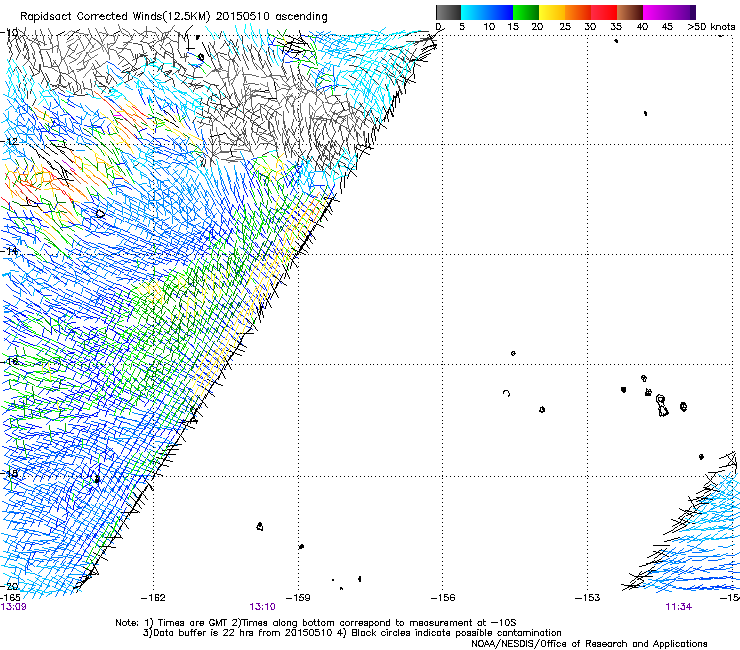Image resolution: width=740 pixels, height=650 pixels.
Task: Click the NOAA/NESDIS credit line
Action: click(x=589, y=644)
